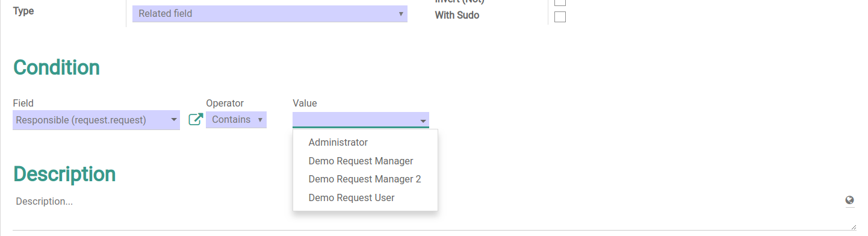This screenshot has width=868, height=236.
Task: Click the Value field's dropdown caret
Action: (x=423, y=120)
